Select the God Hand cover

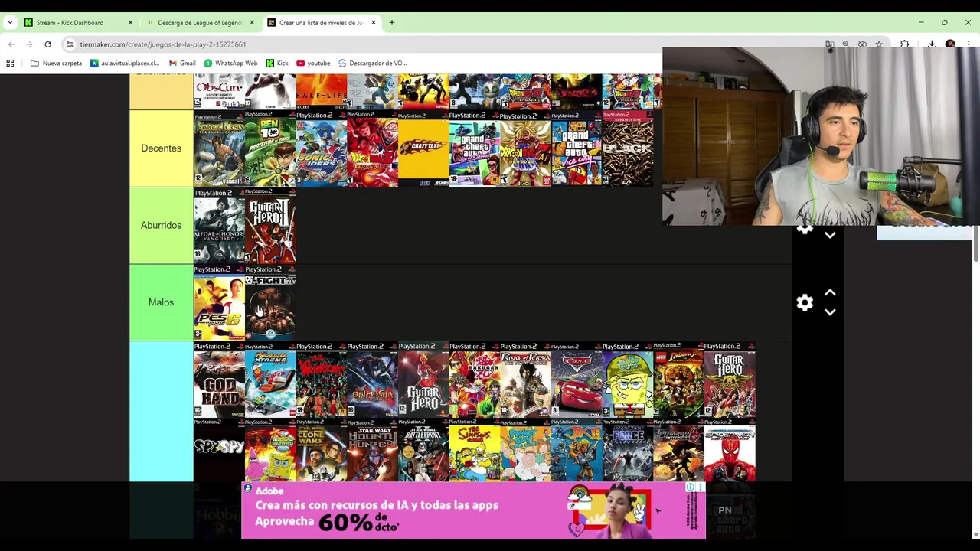tap(219, 380)
